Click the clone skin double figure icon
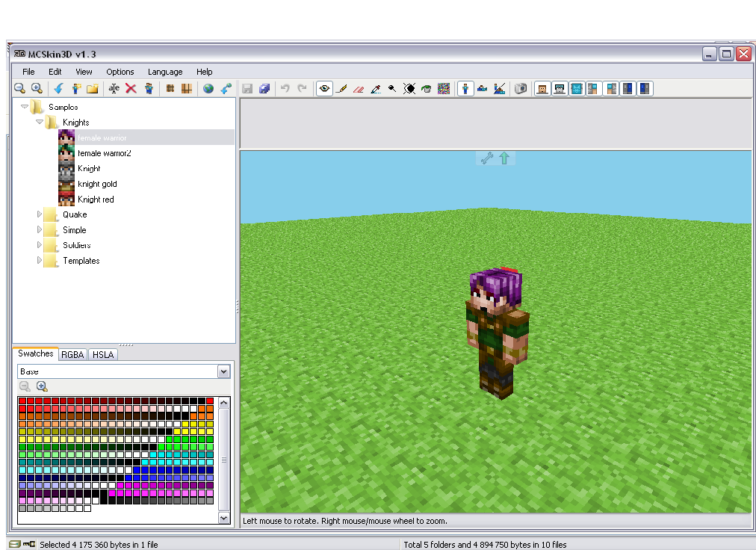 click(149, 88)
